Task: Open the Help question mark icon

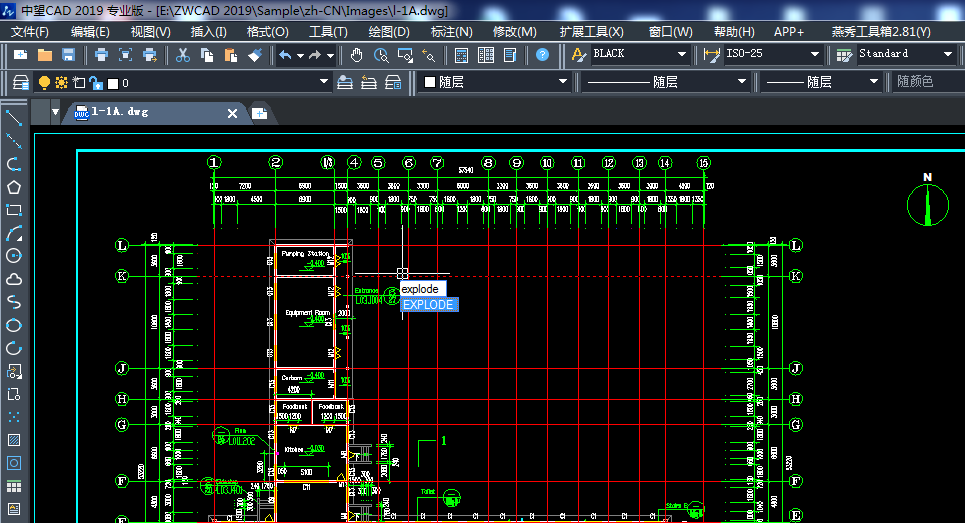Action: pos(542,54)
